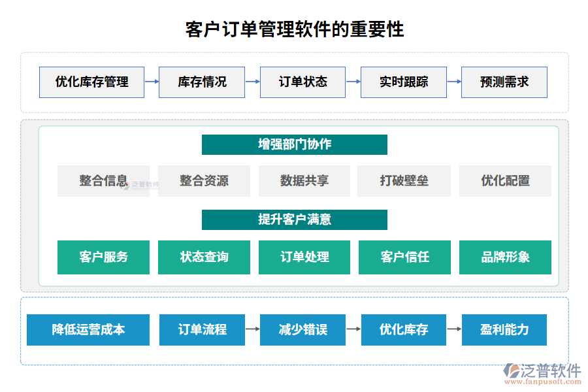Select the 客户服务 card
The width and height of the screenshot is (588, 392).
click(103, 257)
